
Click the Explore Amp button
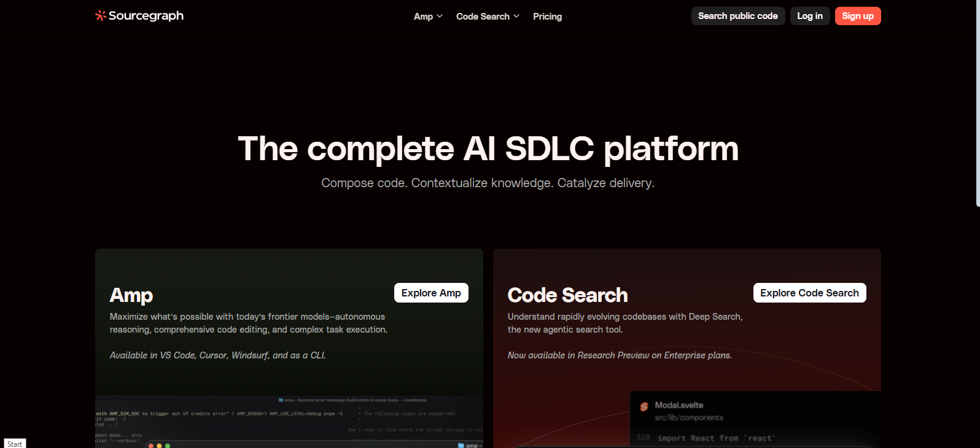click(431, 293)
